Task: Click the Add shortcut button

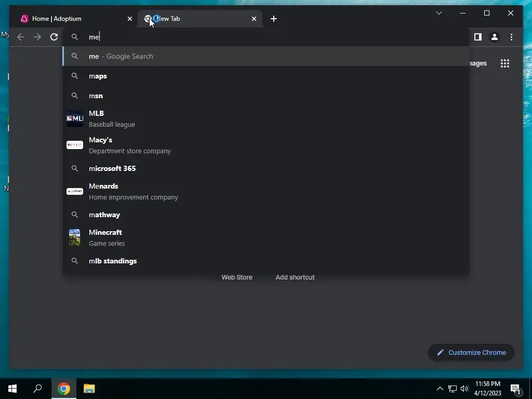Action: [x=295, y=277]
